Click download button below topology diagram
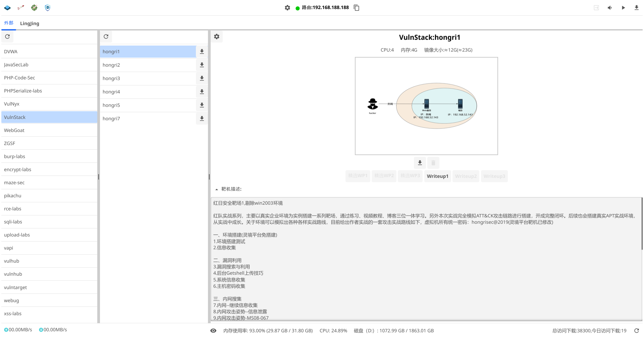644x338 pixels. pos(420,163)
